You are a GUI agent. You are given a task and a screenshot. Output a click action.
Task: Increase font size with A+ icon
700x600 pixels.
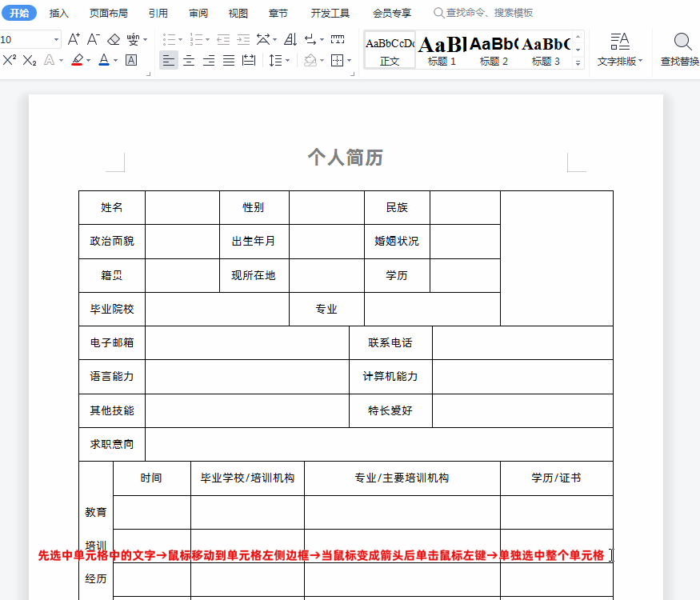pos(74,39)
